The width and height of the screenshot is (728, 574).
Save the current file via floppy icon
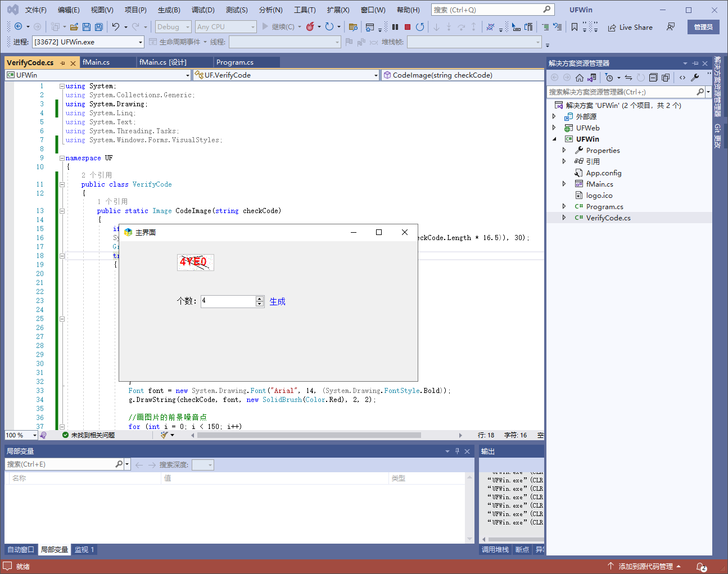(x=86, y=26)
